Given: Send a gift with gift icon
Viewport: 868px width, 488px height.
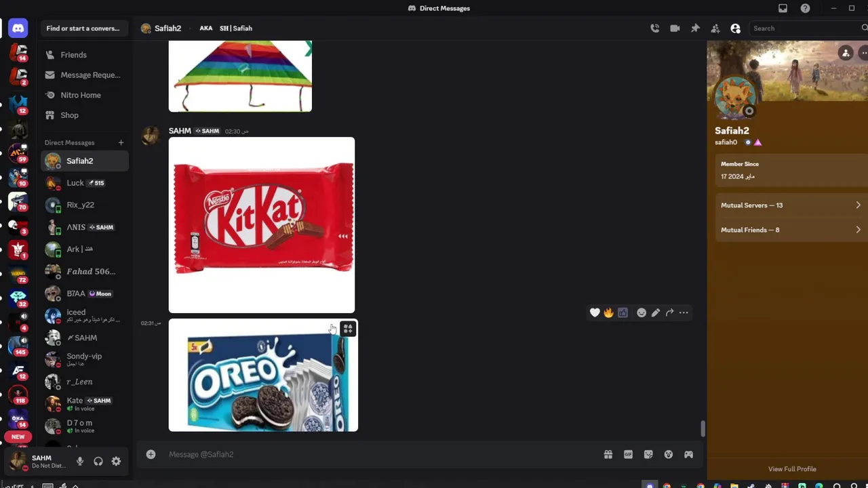Looking at the screenshot, I should click(608, 454).
